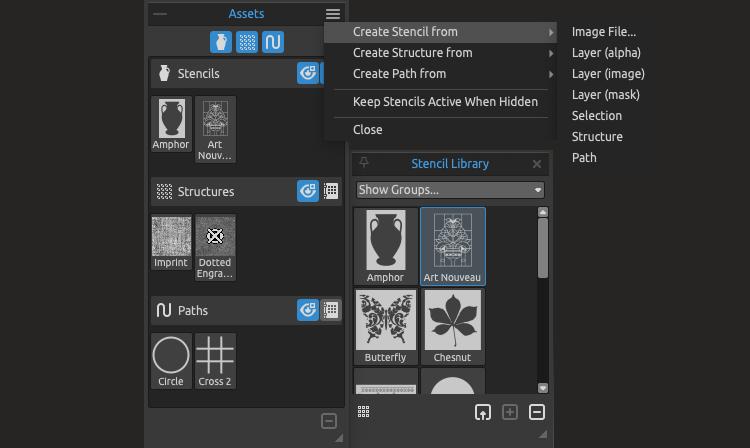Click the Structures eye visibility icon
The height and width of the screenshot is (448, 750).
point(308,191)
